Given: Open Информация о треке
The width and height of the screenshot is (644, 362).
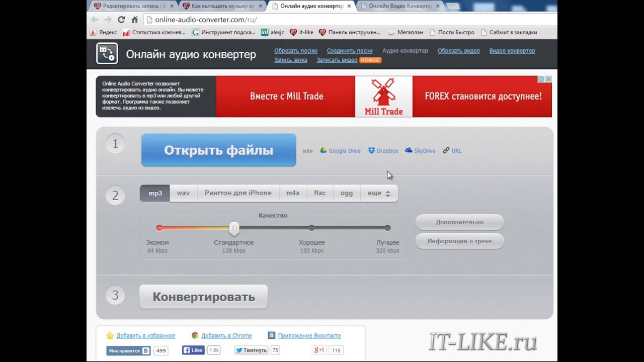Looking at the screenshot, I should [459, 241].
